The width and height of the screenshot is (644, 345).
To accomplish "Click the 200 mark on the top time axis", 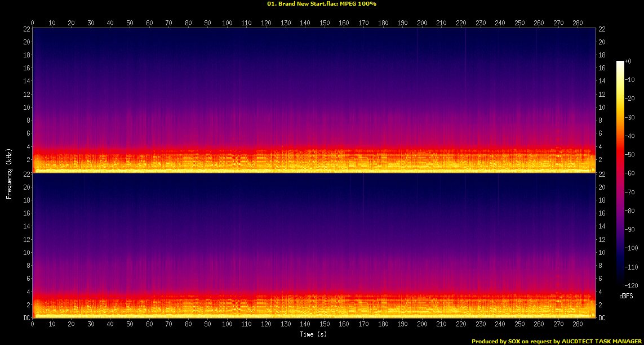I will tap(422, 23).
